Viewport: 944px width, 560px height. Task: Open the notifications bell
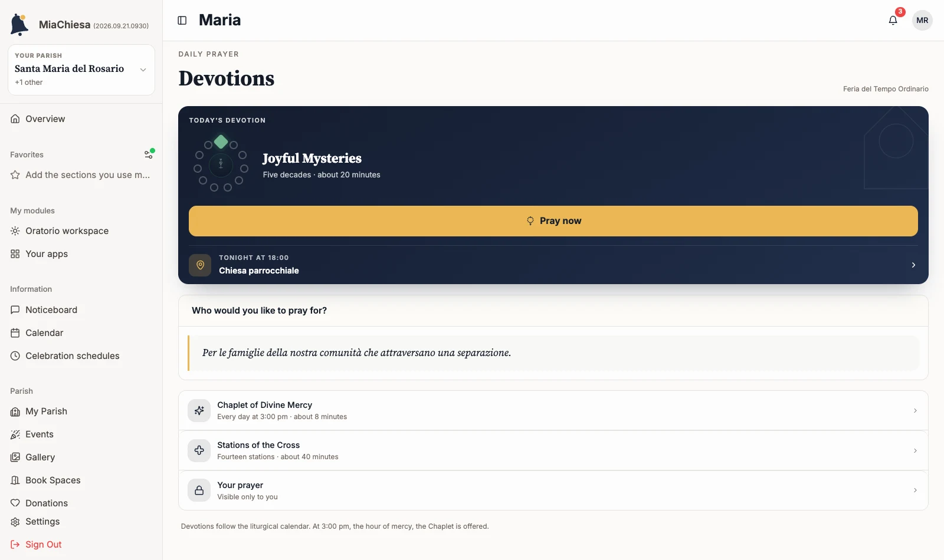[893, 20]
